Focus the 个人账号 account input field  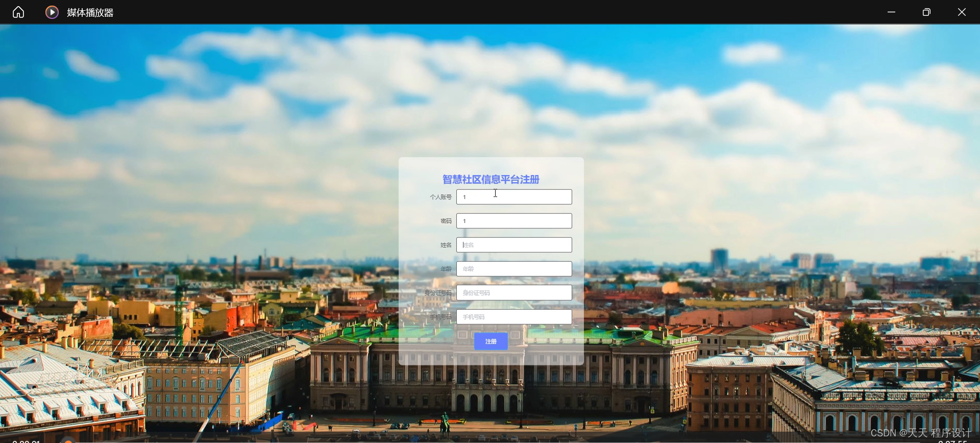tap(514, 197)
